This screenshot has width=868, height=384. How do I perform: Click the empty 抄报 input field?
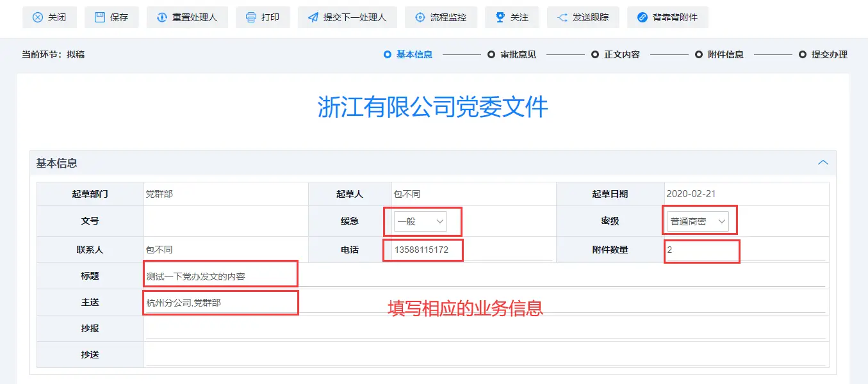coord(485,329)
